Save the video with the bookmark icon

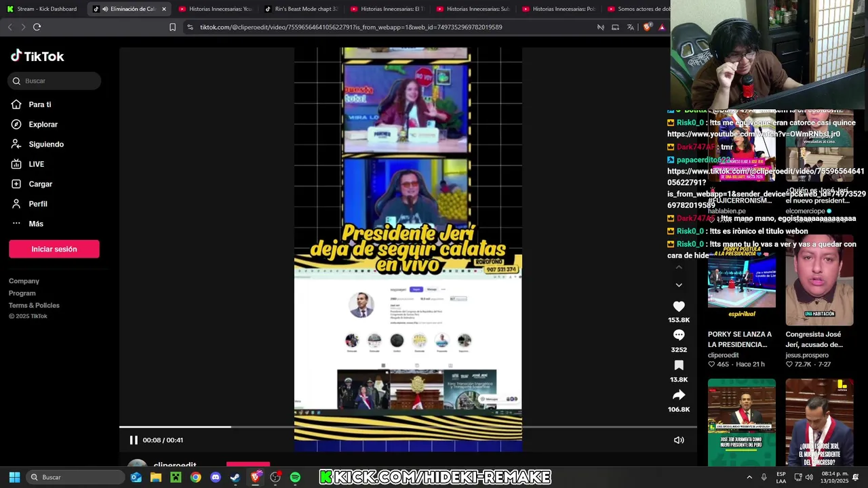(x=679, y=365)
